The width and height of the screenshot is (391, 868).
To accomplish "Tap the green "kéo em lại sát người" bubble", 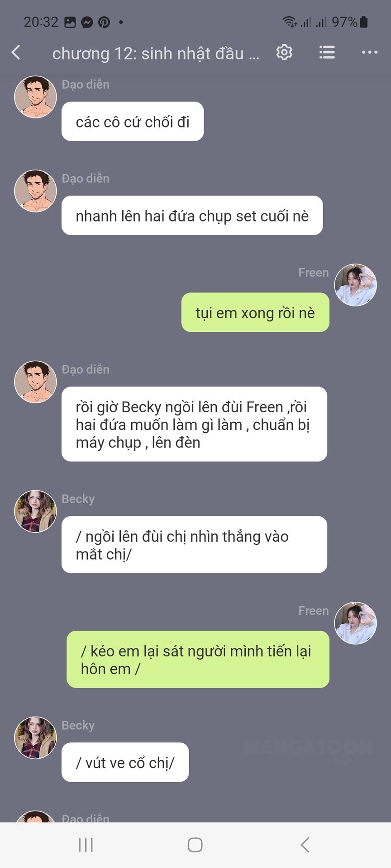I will [x=198, y=660].
